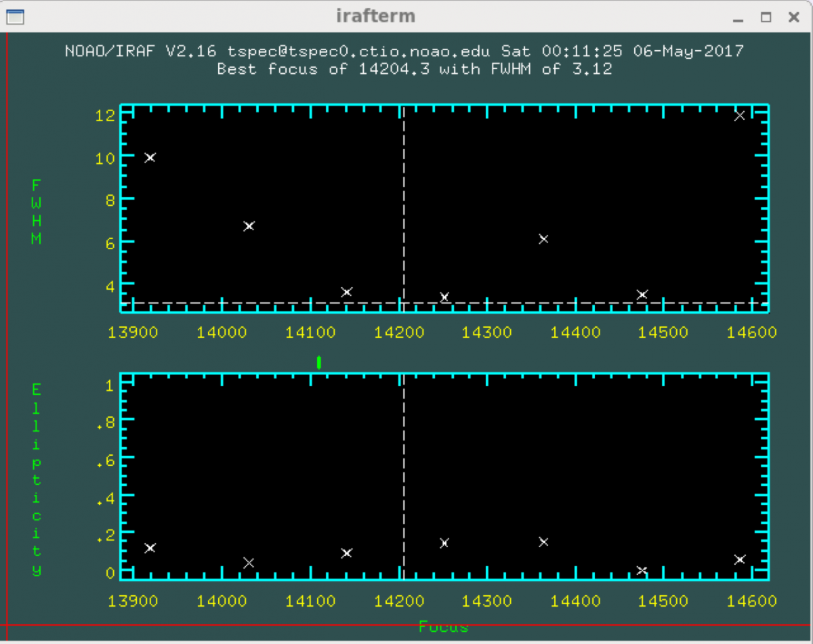Pick the FWHM point near focus 14475

(642, 295)
